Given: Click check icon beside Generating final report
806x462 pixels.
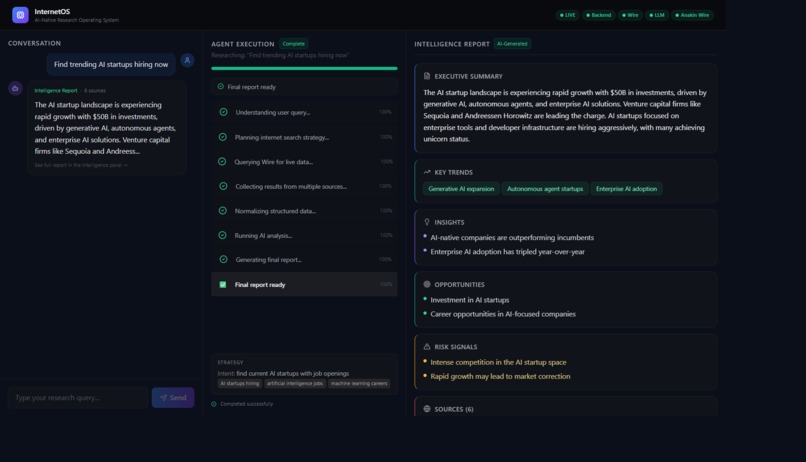Looking at the screenshot, I should click(x=223, y=260).
